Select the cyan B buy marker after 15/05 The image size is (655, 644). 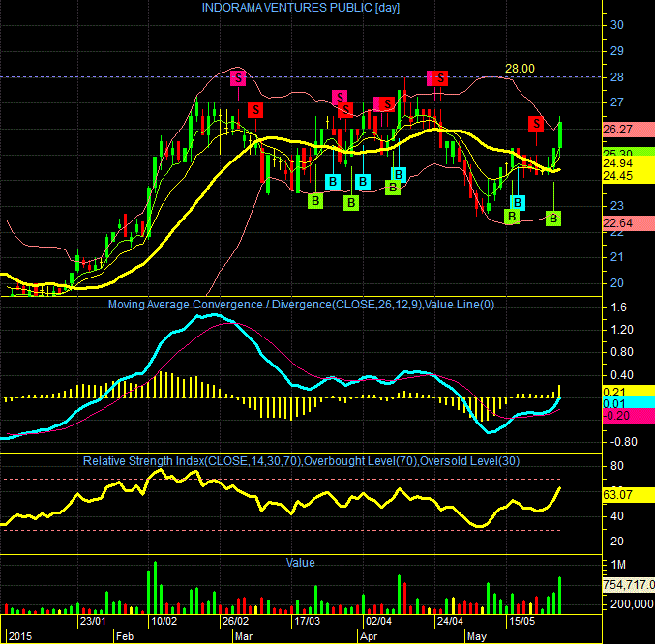518,203
